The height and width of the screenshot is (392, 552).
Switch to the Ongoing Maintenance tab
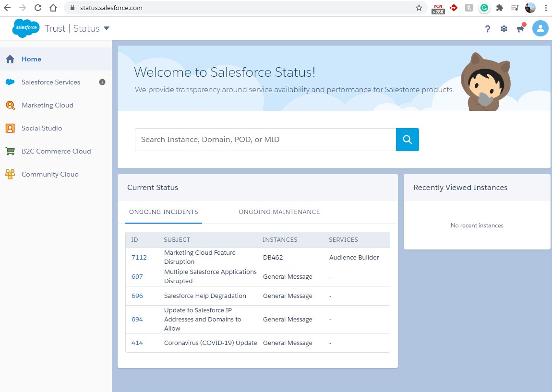tap(279, 212)
